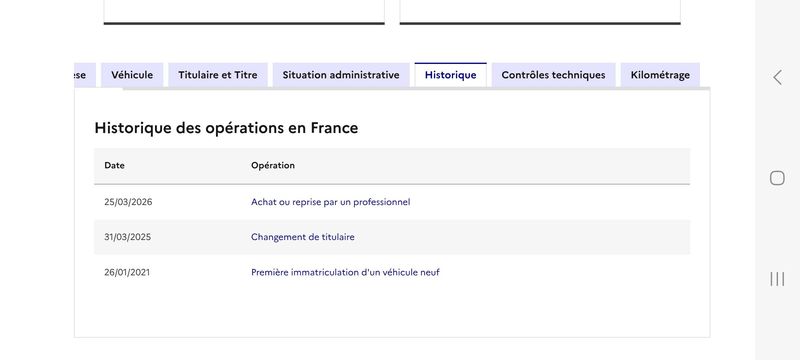The width and height of the screenshot is (800, 360).
Task: Select the 26/01/2021 date cell
Action: [127, 272]
